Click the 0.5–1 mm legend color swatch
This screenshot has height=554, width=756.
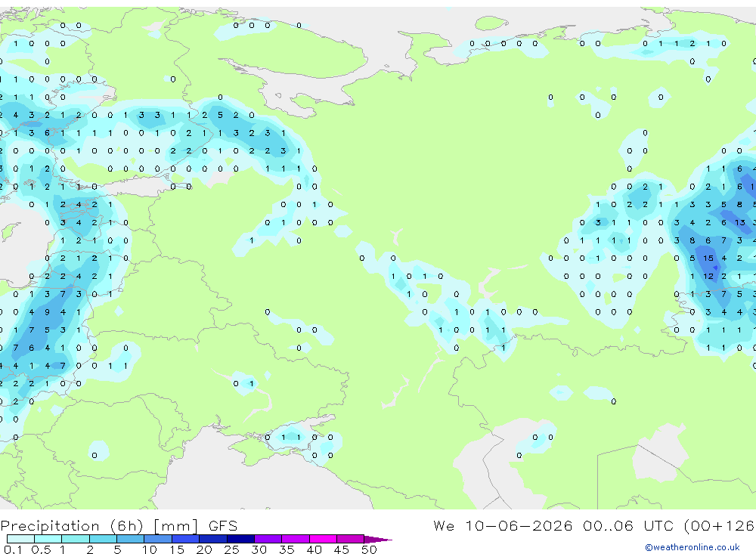(x=48, y=539)
